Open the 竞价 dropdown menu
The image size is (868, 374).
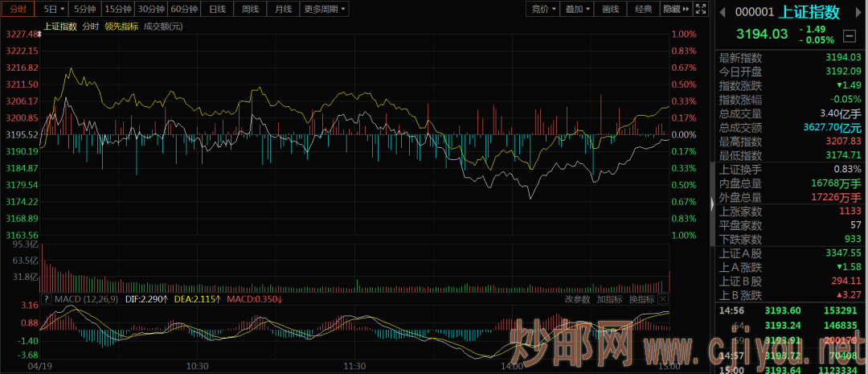pyautogui.click(x=543, y=10)
